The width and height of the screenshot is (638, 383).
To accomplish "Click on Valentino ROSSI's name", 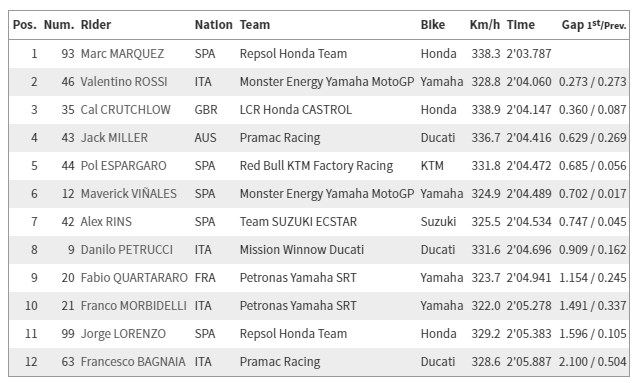I will (x=124, y=82).
